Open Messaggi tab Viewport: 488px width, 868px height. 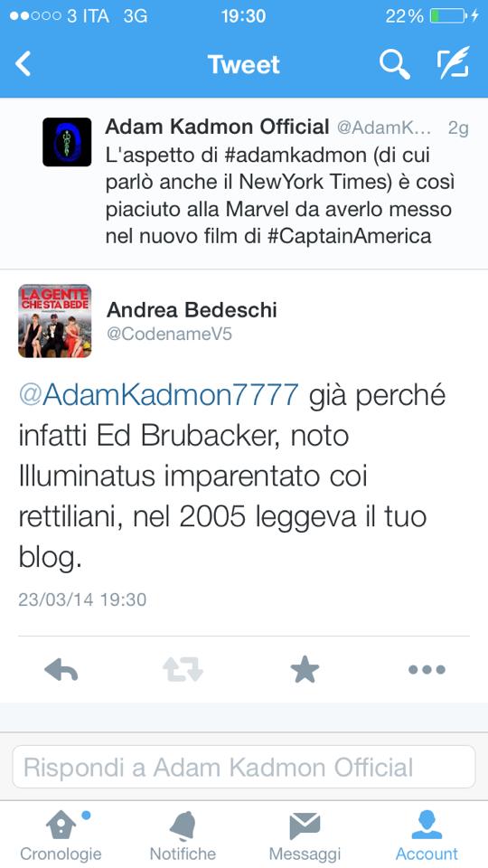(x=305, y=835)
